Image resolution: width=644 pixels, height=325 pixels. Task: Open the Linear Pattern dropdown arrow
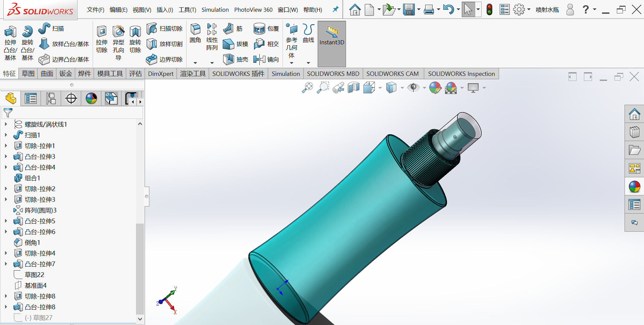pyautogui.click(x=212, y=63)
